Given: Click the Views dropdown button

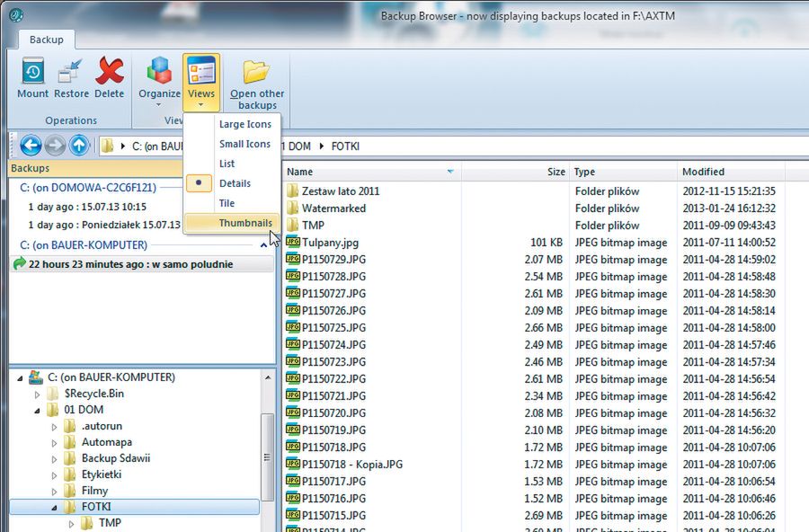Looking at the screenshot, I should pos(201,83).
